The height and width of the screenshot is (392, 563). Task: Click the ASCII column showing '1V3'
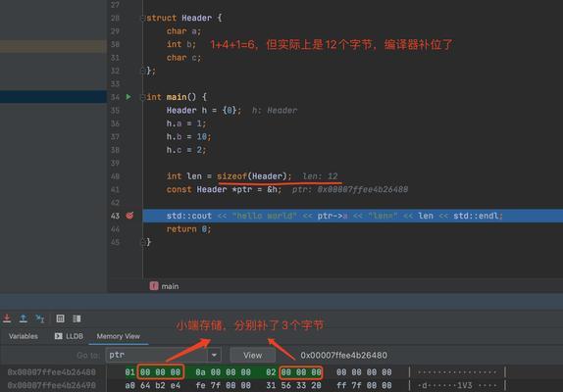457,385
